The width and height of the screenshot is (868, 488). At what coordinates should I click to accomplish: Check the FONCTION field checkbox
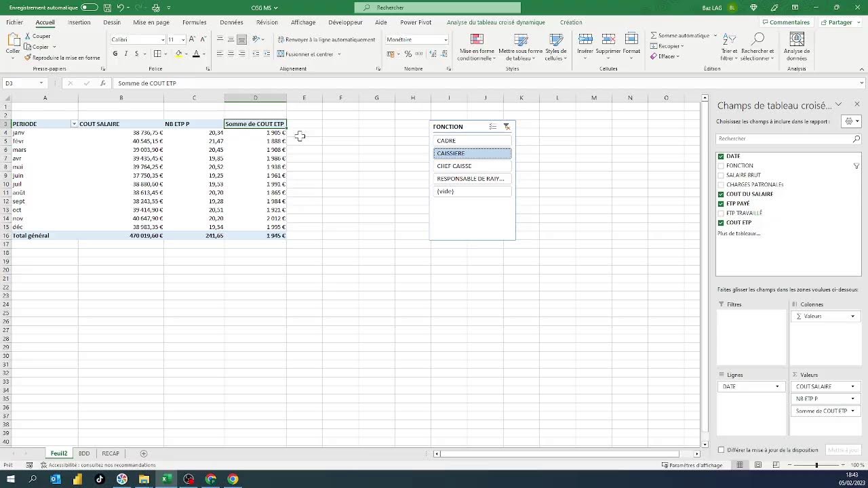pos(721,165)
